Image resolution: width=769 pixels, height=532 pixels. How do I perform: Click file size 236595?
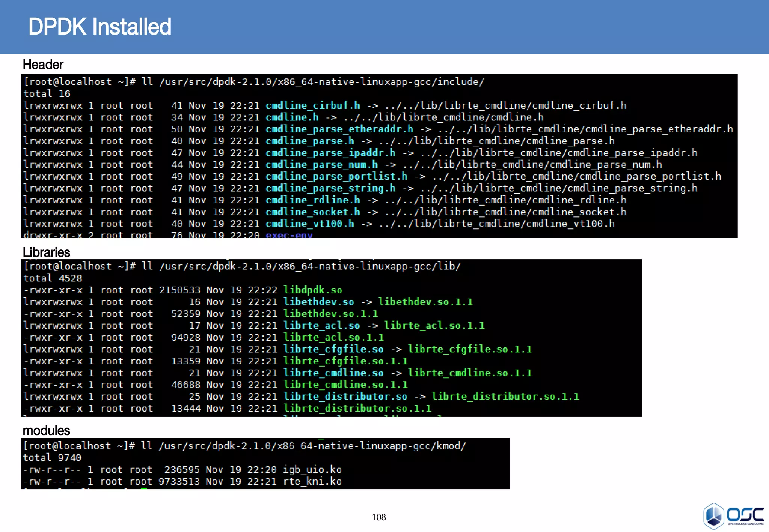point(182,470)
